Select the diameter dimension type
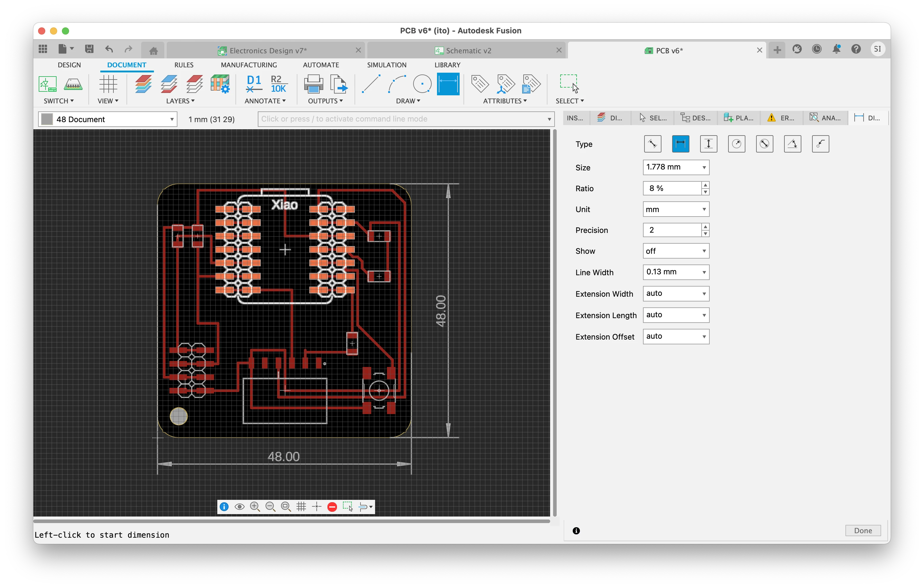Screen dimensions: 924x588 click(764, 144)
